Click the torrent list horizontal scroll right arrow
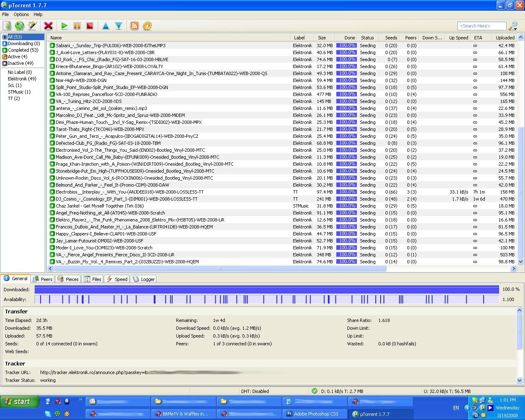The width and height of the screenshot is (525, 420). point(514,269)
